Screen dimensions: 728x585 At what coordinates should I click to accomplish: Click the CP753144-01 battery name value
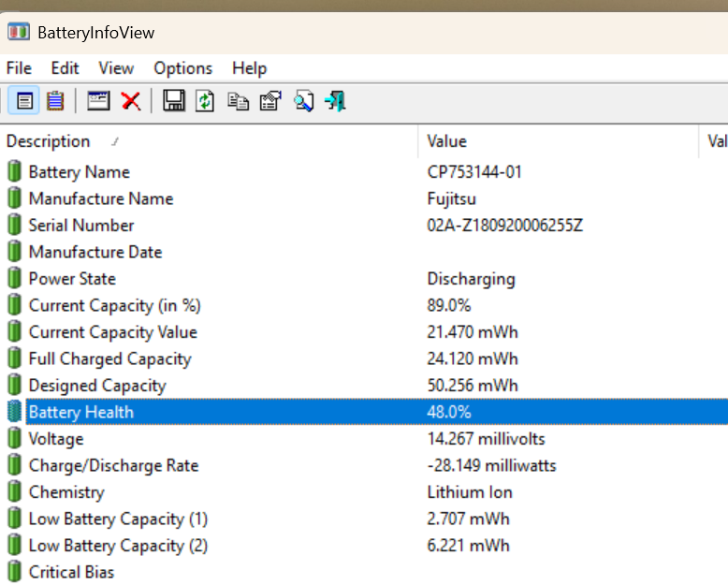click(474, 172)
